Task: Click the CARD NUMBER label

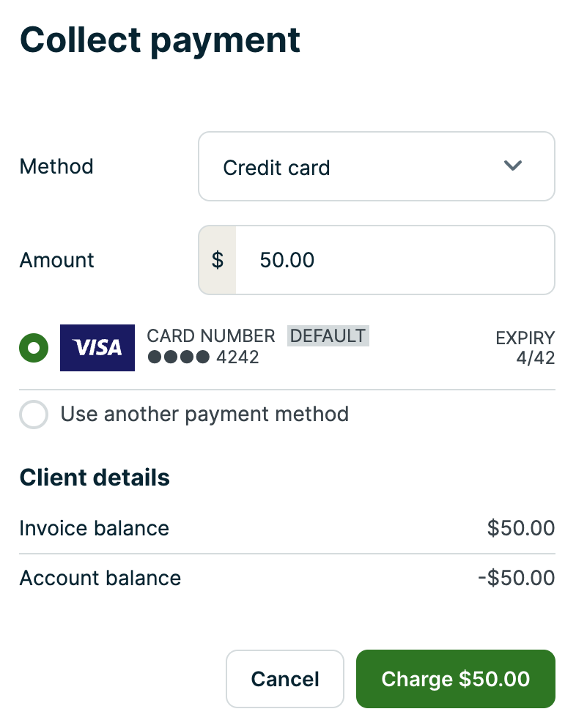Action: pyautogui.click(x=211, y=336)
